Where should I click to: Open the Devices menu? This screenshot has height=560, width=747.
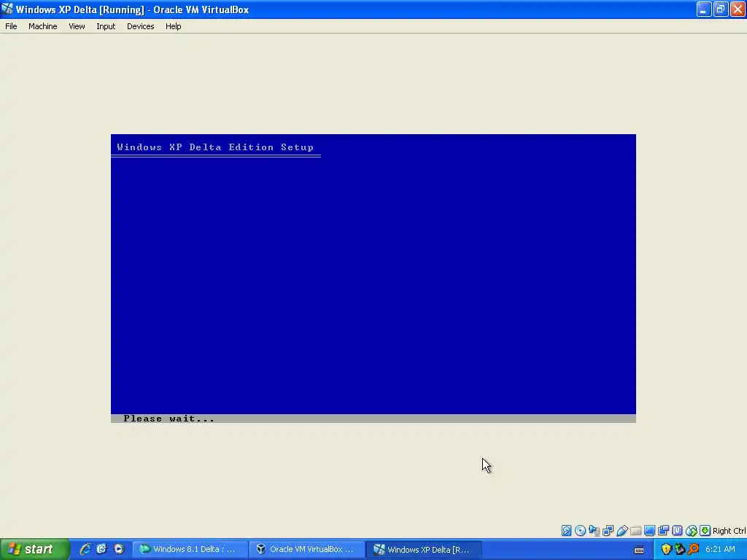(x=140, y=26)
